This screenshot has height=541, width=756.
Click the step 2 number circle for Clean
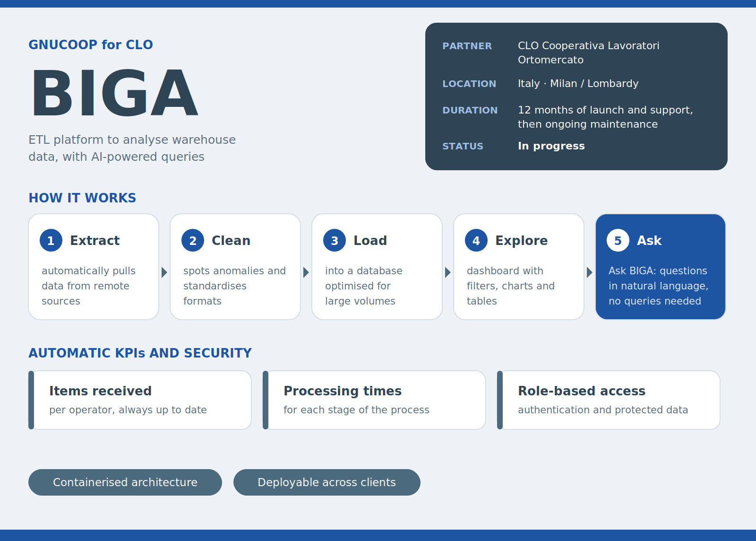[193, 240]
